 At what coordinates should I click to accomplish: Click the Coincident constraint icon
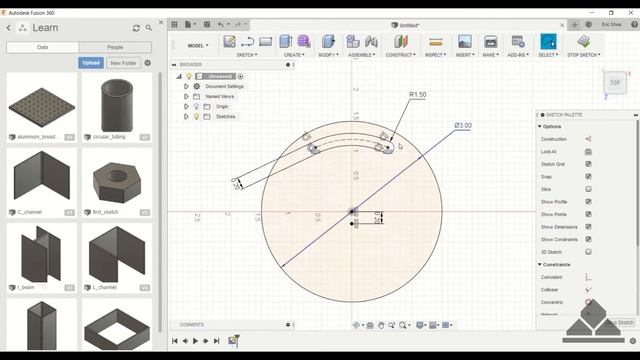pyautogui.click(x=588, y=278)
